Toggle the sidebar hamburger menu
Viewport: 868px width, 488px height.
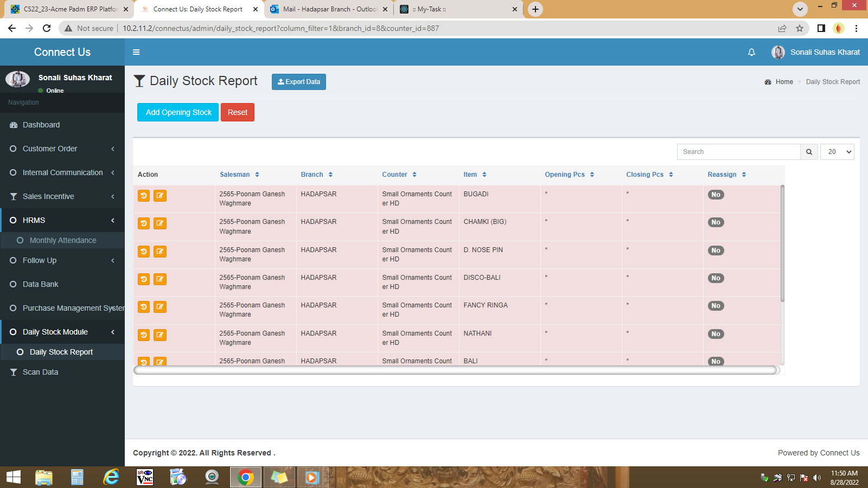[x=136, y=52]
